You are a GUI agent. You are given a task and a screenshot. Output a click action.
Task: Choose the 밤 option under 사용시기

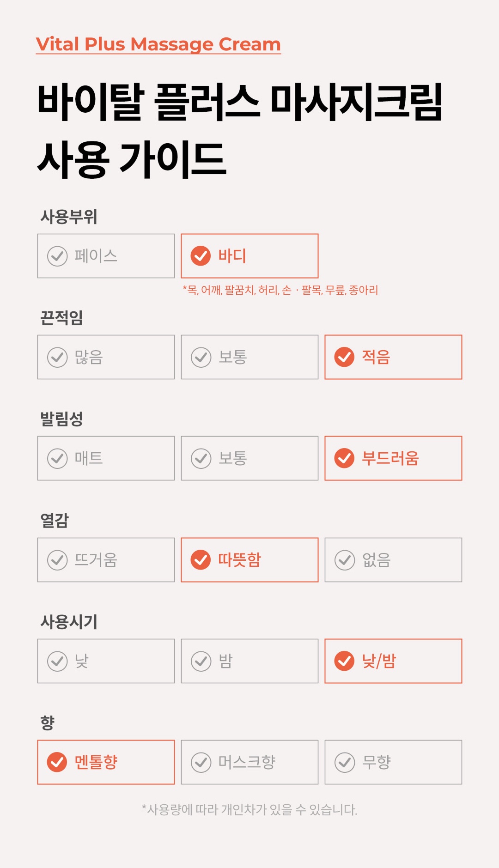click(249, 661)
